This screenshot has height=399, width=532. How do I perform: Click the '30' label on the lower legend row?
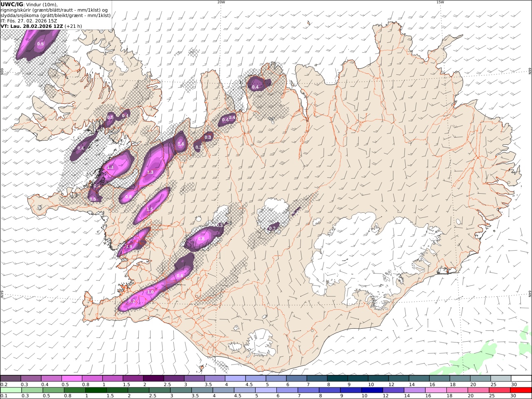(513, 396)
